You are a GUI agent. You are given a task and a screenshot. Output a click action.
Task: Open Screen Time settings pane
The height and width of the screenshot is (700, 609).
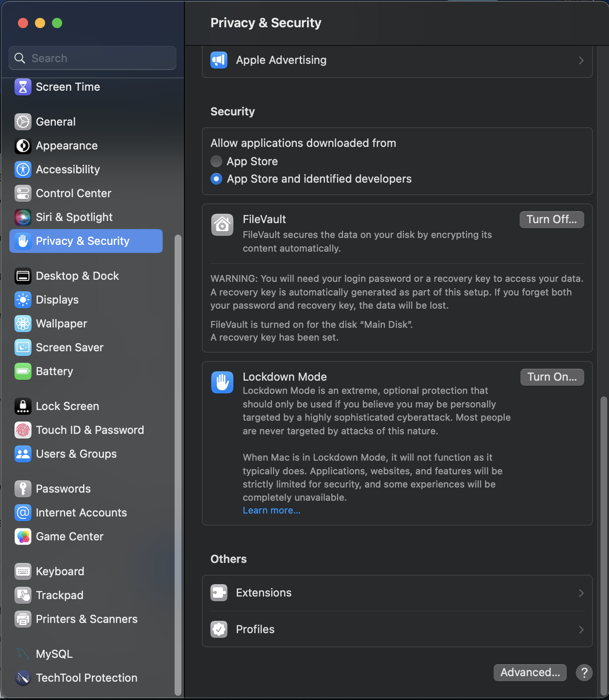(86, 87)
